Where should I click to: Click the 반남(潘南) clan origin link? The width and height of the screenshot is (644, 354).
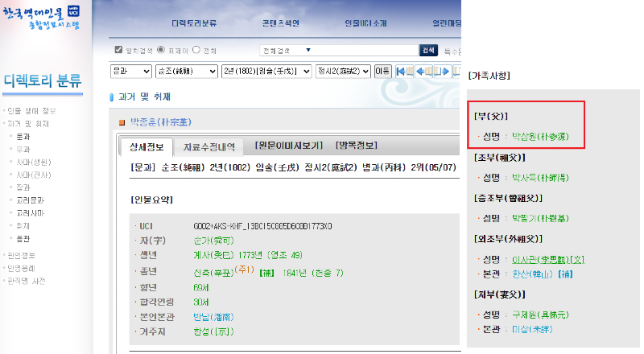pyautogui.click(x=213, y=317)
